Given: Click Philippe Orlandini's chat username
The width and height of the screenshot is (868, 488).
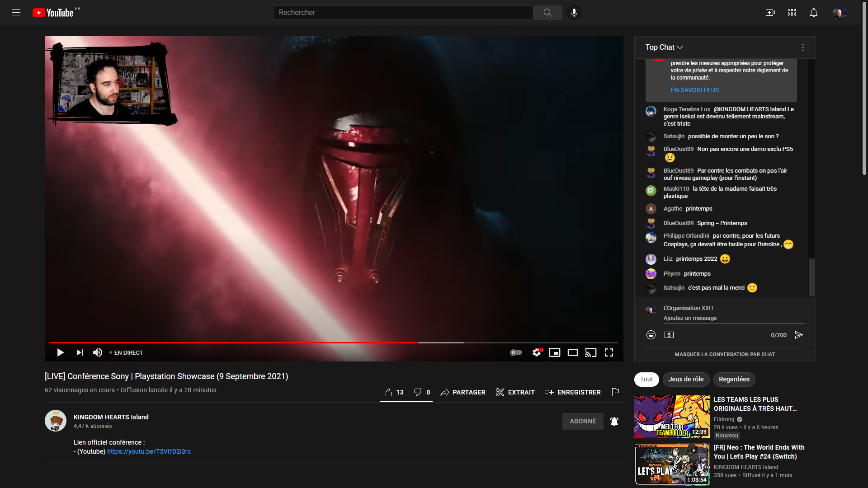Looking at the screenshot, I should (x=686, y=236).
